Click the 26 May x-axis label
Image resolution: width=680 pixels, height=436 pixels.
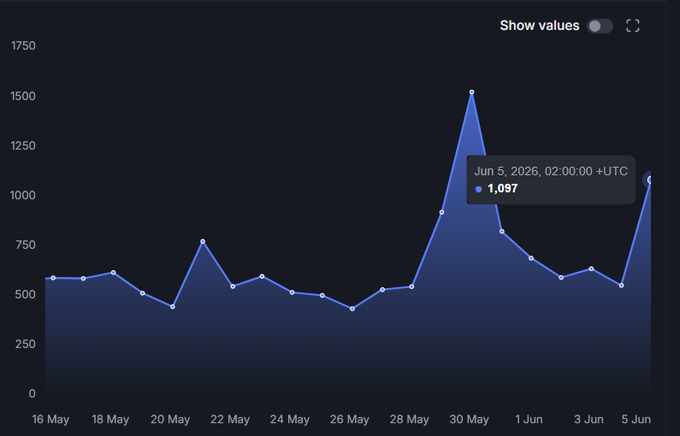pos(350,420)
